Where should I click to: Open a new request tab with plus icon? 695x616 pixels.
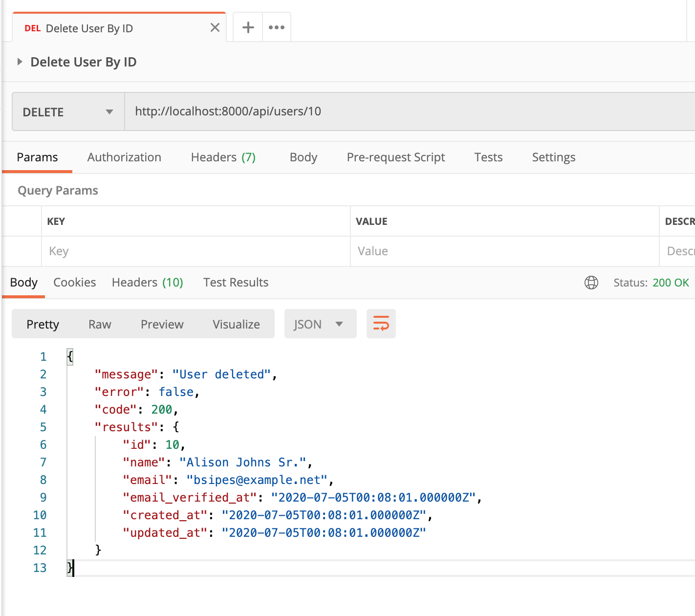click(x=248, y=27)
